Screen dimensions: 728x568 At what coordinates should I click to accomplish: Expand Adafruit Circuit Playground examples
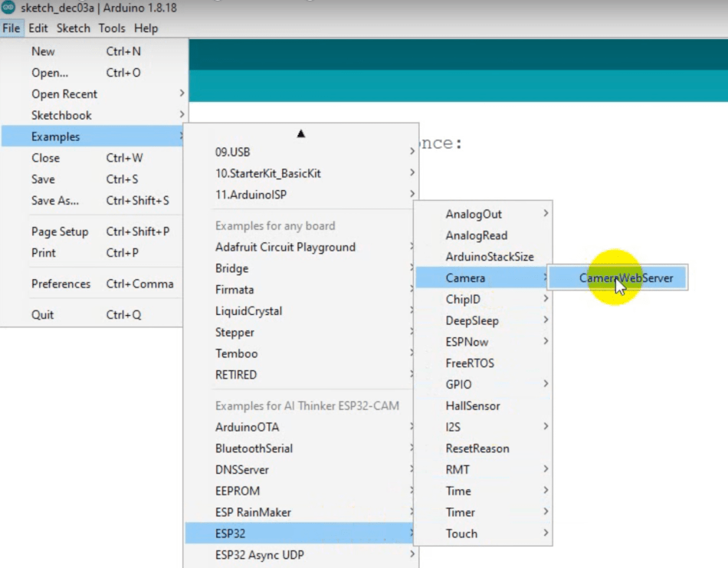coord(300,247)
